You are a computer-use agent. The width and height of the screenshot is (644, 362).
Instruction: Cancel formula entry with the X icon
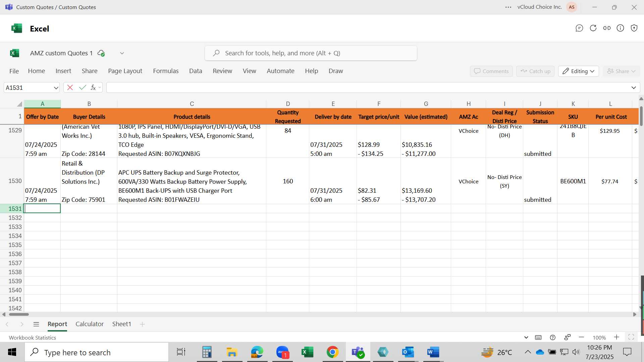click(70, 87)
